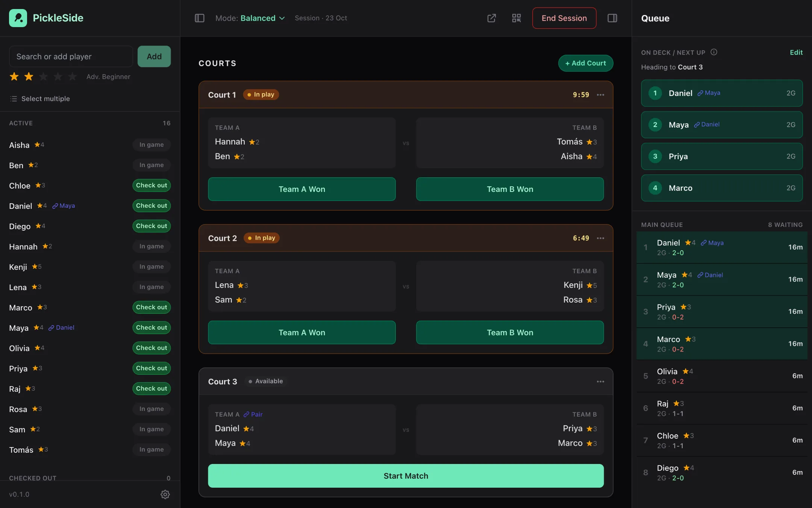
Task: Click Maya link icon beside Daniel in Active list
Action: [55, 206]
